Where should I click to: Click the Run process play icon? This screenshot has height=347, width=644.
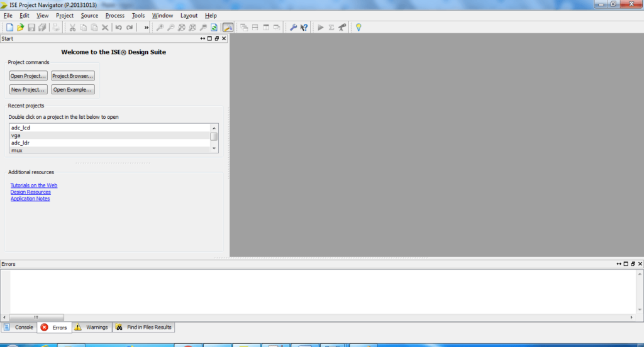pos(320,28)
